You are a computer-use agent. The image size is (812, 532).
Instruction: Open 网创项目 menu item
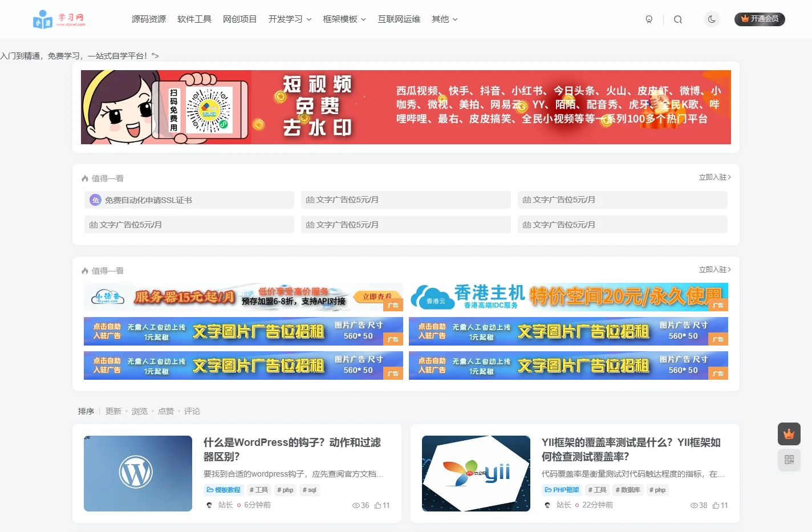(x=240, y=19)
